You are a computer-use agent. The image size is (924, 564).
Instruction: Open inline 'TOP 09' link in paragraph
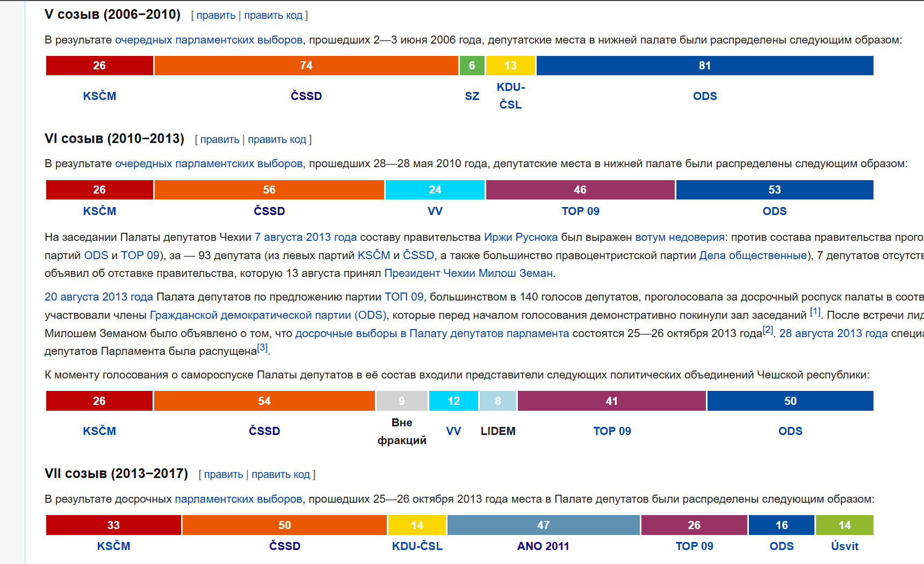(x=140, y=255)
